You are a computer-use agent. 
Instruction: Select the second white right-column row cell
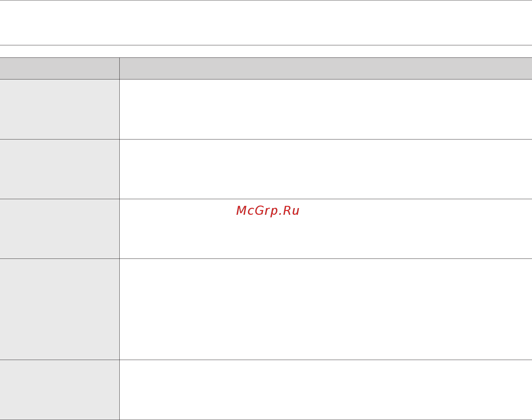coord(326,169)
